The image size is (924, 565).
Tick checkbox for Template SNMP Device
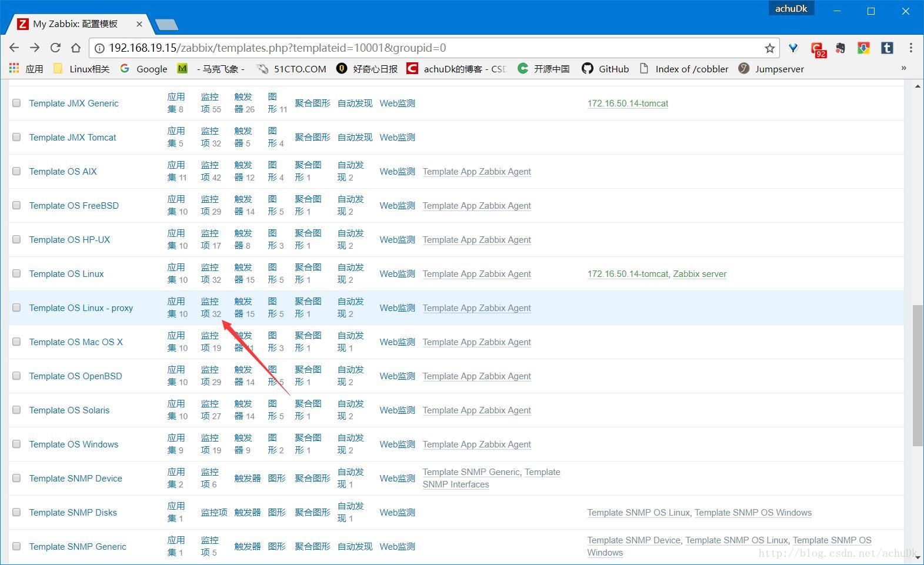coord(16,478)
